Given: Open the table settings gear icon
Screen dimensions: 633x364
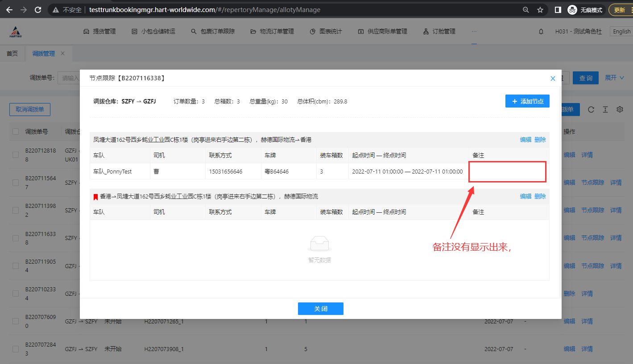Looking at the screenshot, I should [620, 110].
